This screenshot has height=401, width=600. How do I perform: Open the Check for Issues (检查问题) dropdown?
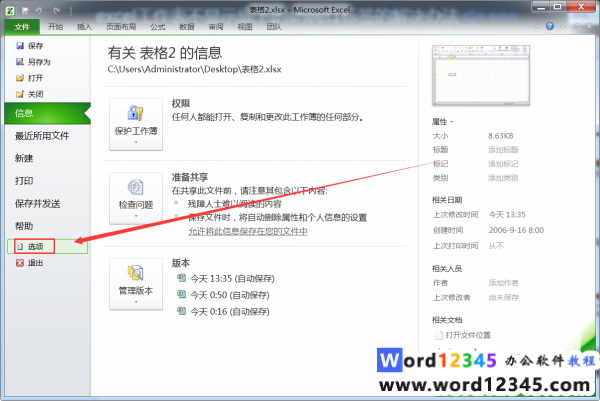[x=136, y=198]
